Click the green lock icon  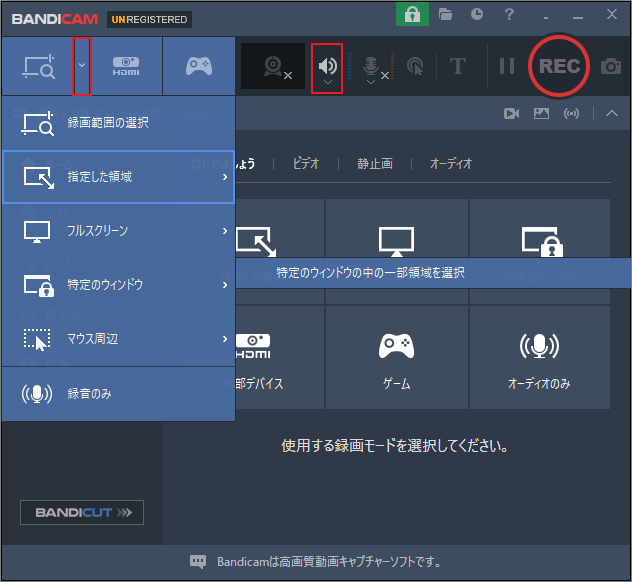point(412,15)
